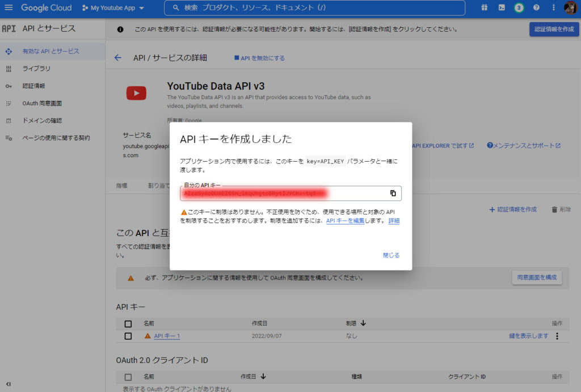This screenshot has width=581, height=392.
Task: Open the main navigation hamburger menu
Action: tap(9, 7)
